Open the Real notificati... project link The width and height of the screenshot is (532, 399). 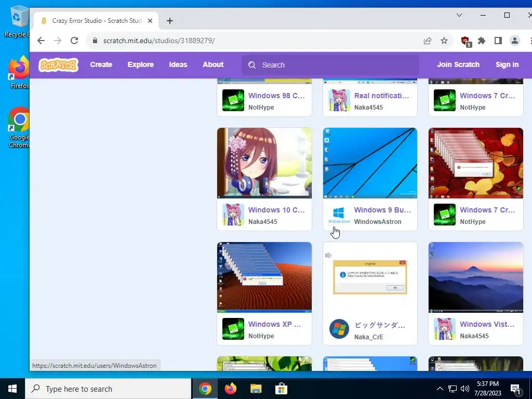click(382, 96)
